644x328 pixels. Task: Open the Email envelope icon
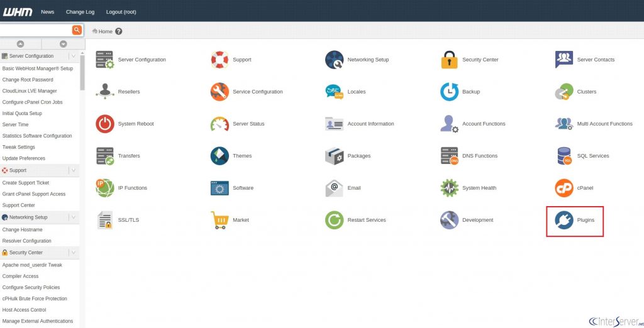[335, 188]
